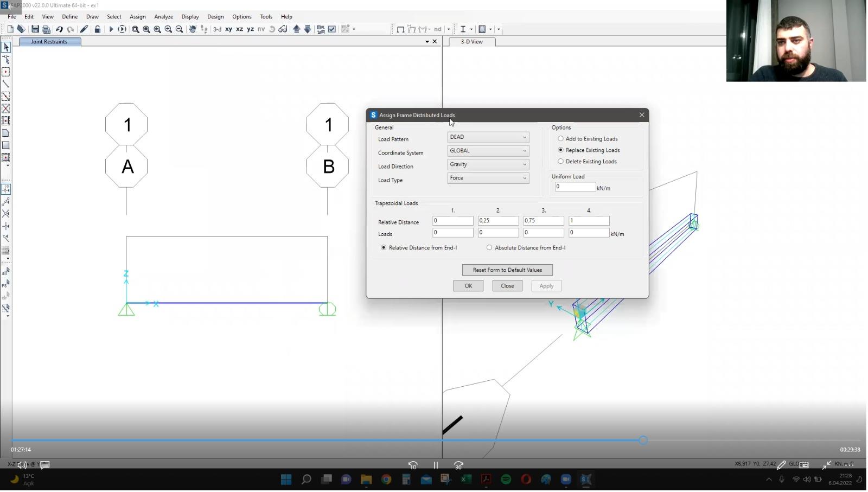Click the Pan hand tool
The image size is (868, 492).
[193, 29]
